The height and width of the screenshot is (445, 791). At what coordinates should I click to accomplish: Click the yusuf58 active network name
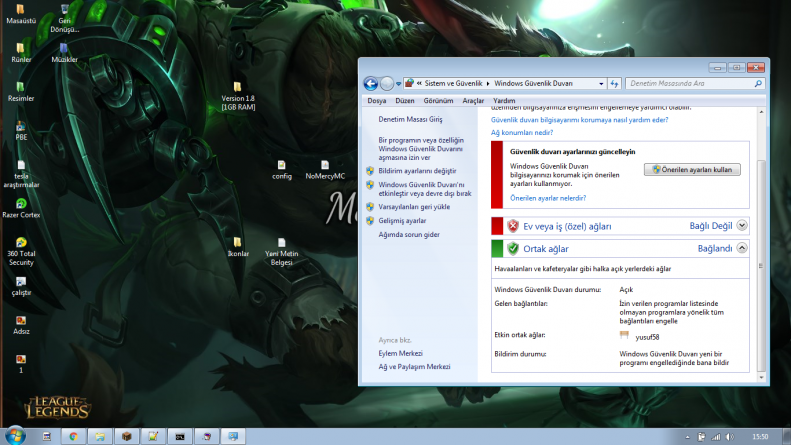pos(647,337)
